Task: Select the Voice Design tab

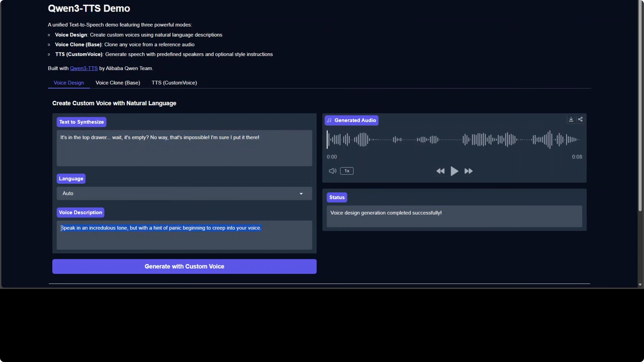Action: point(69,83)
